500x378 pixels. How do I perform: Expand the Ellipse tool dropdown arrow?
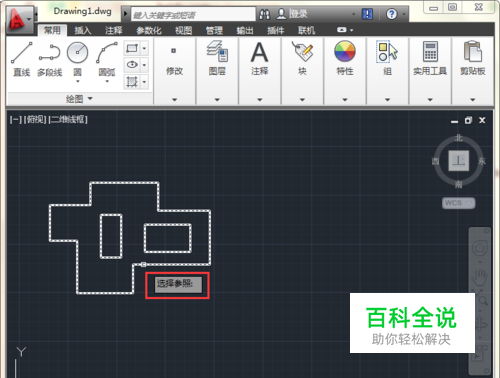point(144,65)
